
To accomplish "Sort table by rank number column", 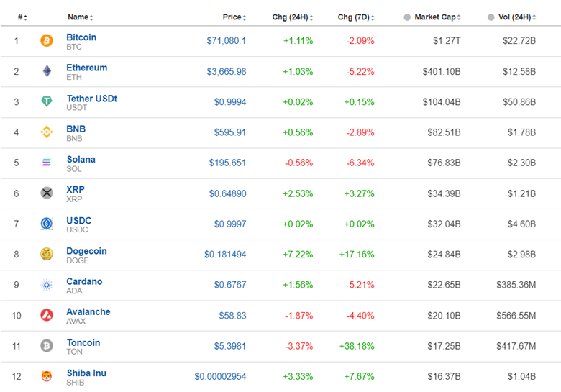I will [22, 17].
